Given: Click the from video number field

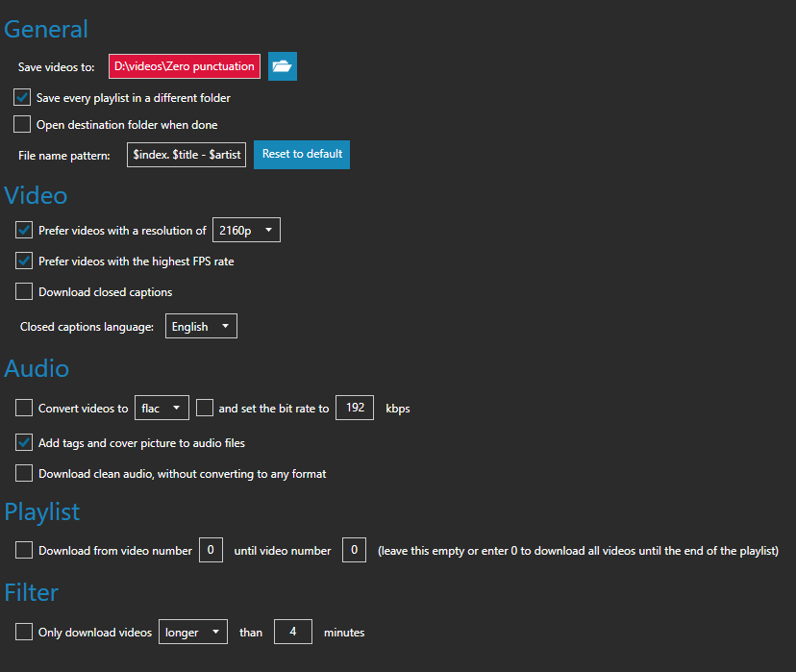Looking at the screenshot, I should [211, 550].
